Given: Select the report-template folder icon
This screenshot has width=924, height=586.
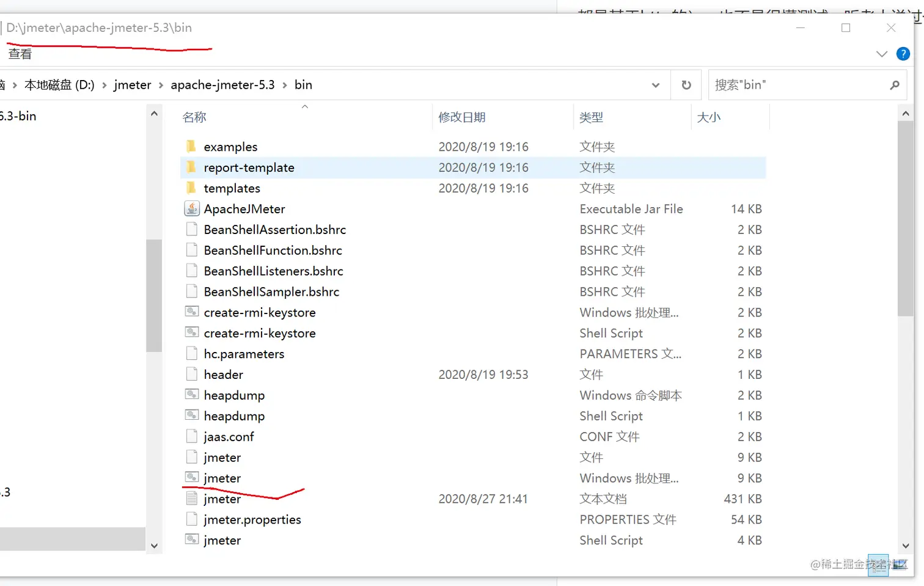Looking at the screenshot, I should coord(191,167).
